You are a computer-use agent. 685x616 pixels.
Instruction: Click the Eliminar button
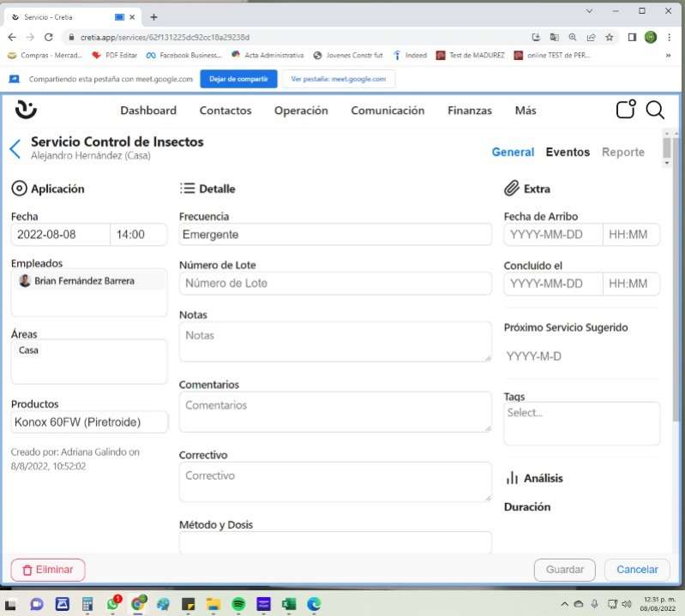pyautogui.click(x=48, y=570)
